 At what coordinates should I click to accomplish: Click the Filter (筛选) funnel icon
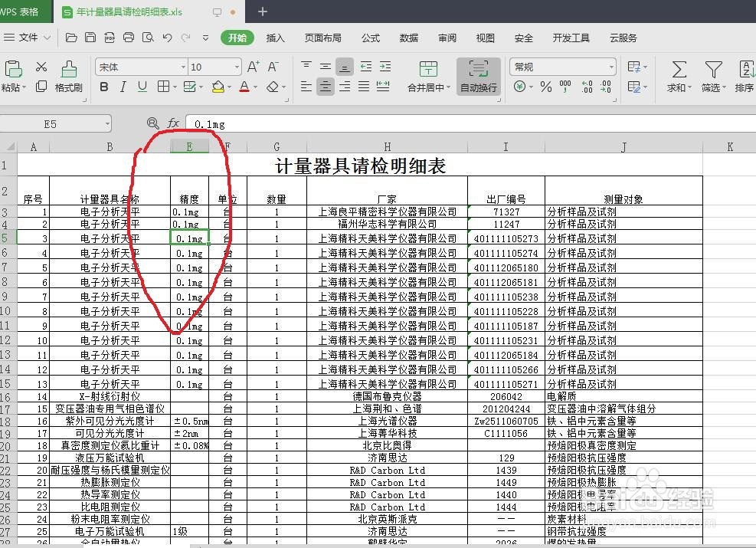coord(713,70)
